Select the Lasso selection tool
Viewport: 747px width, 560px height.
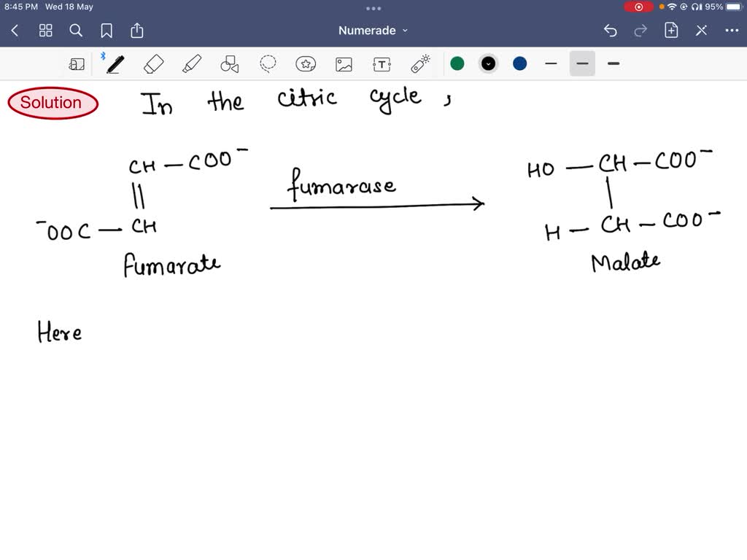click(x=268, y=64)
